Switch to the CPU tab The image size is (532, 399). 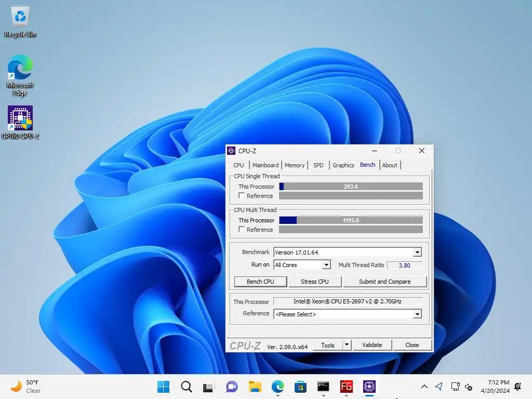point(238,165)
